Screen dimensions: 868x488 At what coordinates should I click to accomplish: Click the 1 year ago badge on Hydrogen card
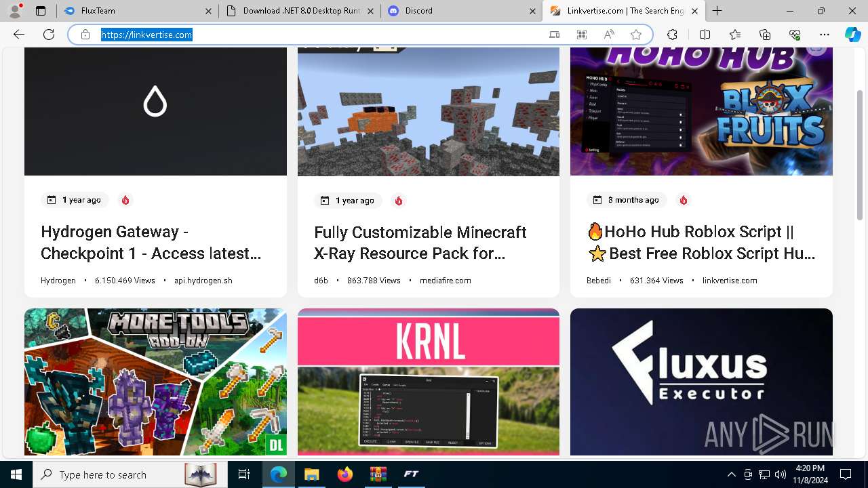tap(75, 200)
